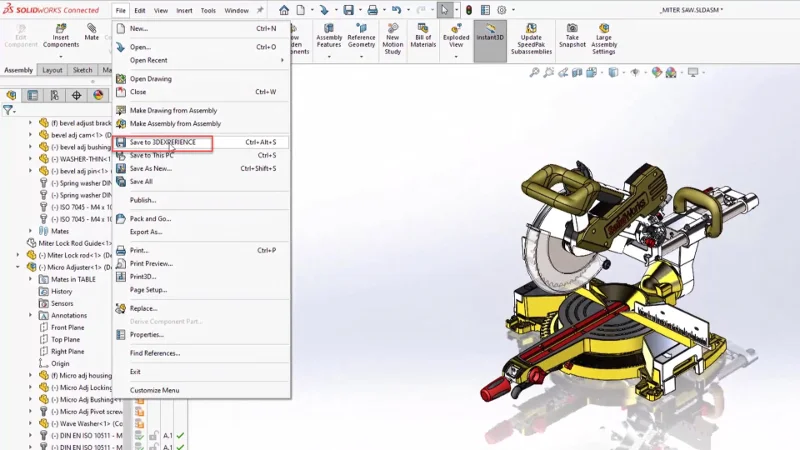Expand the Mates in TABLE node

coord(30,279)
